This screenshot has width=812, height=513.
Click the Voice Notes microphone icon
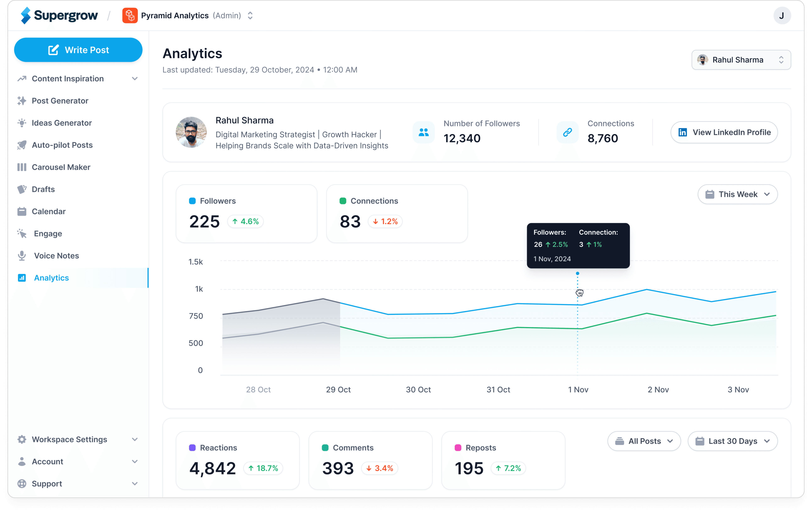click(22, 256)
